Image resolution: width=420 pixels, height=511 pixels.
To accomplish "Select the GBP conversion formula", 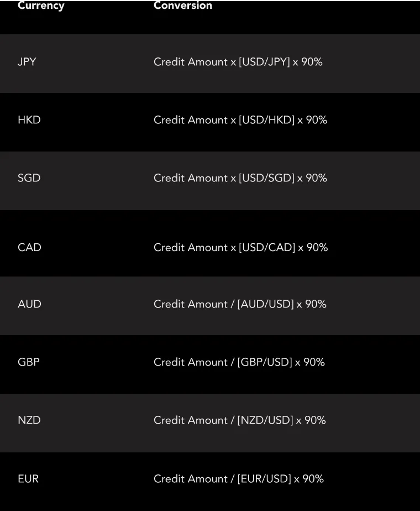I will (x=239, y=362).
